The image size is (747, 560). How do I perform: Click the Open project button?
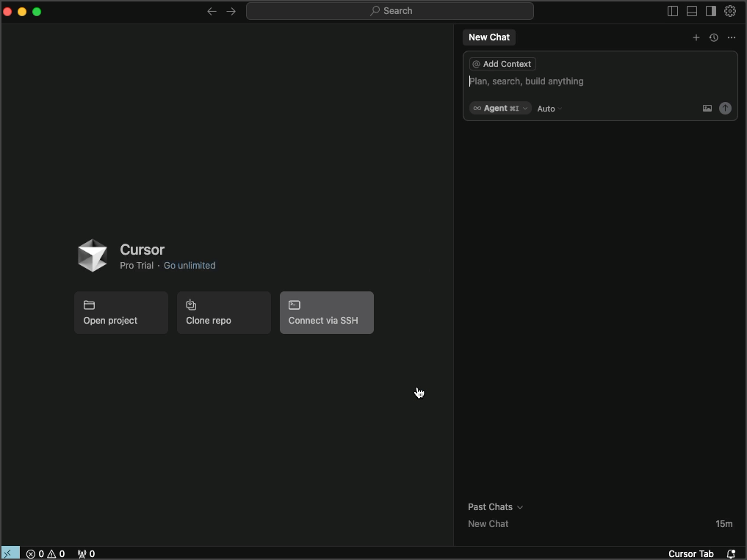point(121,313)
